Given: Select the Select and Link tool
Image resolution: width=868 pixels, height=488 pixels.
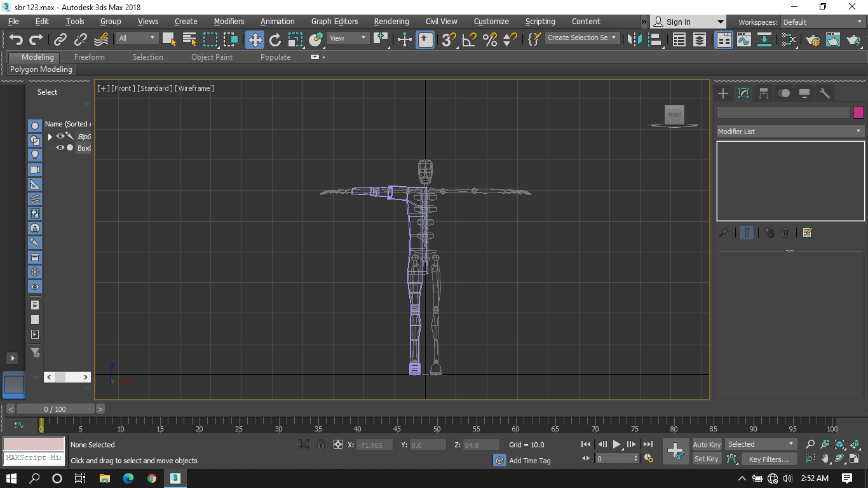Looking at the screenshot, I should pos(60,39).
